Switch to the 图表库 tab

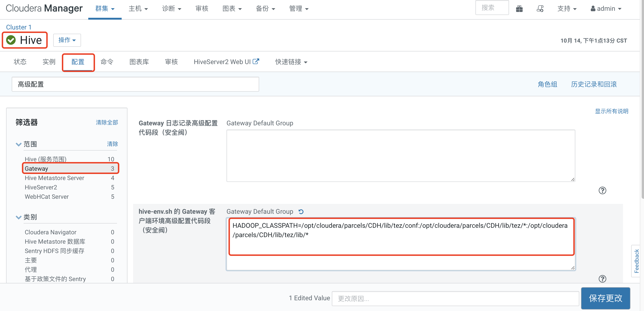coord(139,62)
